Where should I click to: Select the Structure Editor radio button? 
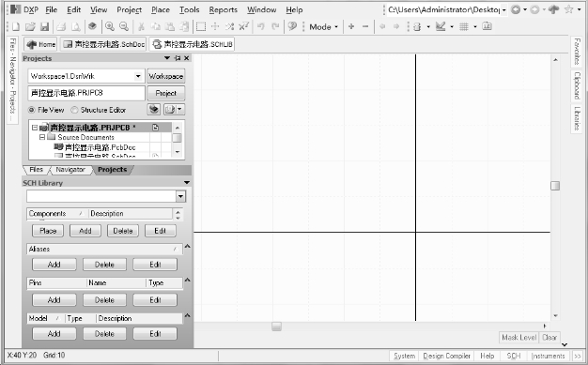point(74,110)
